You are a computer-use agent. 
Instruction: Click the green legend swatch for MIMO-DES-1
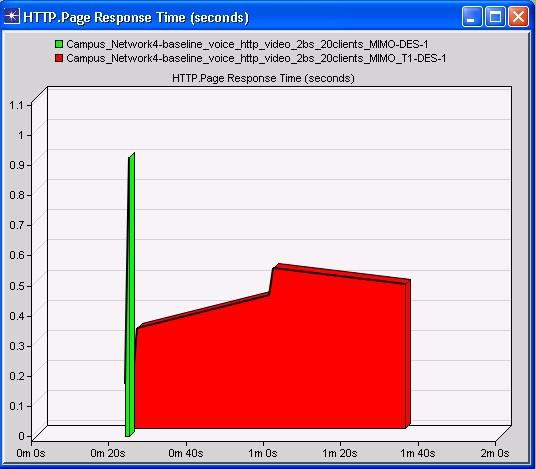59,44
